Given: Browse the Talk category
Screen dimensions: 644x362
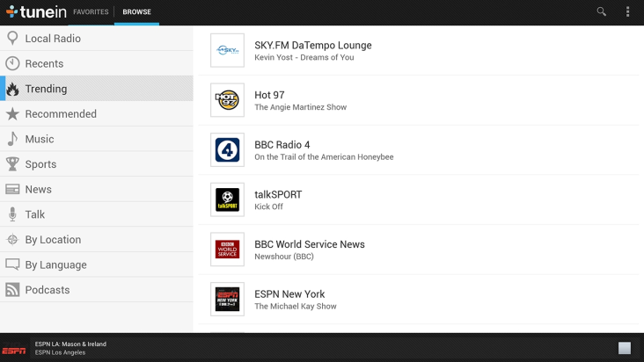Looking at the screenshot, I should (97, 214).
